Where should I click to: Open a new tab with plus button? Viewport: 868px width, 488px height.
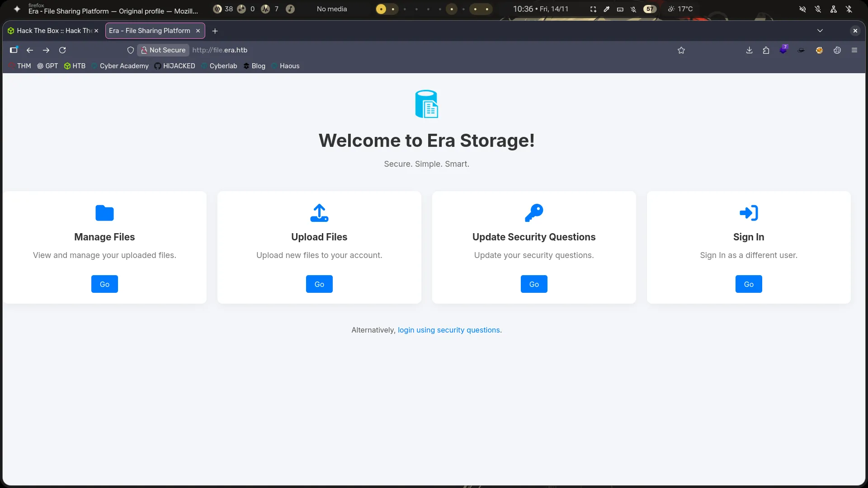(215, 31)
